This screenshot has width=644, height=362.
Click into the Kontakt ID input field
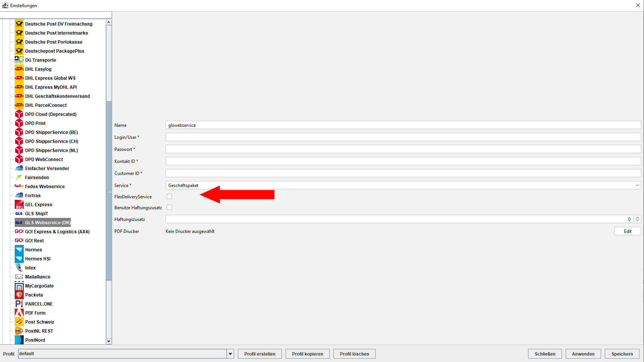coord(403,161)
